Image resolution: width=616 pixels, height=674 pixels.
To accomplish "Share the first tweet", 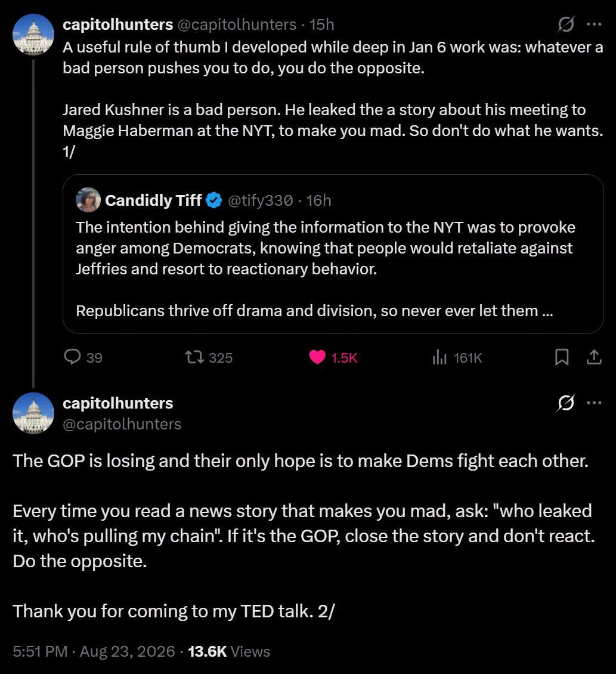I will pos(594,357).
